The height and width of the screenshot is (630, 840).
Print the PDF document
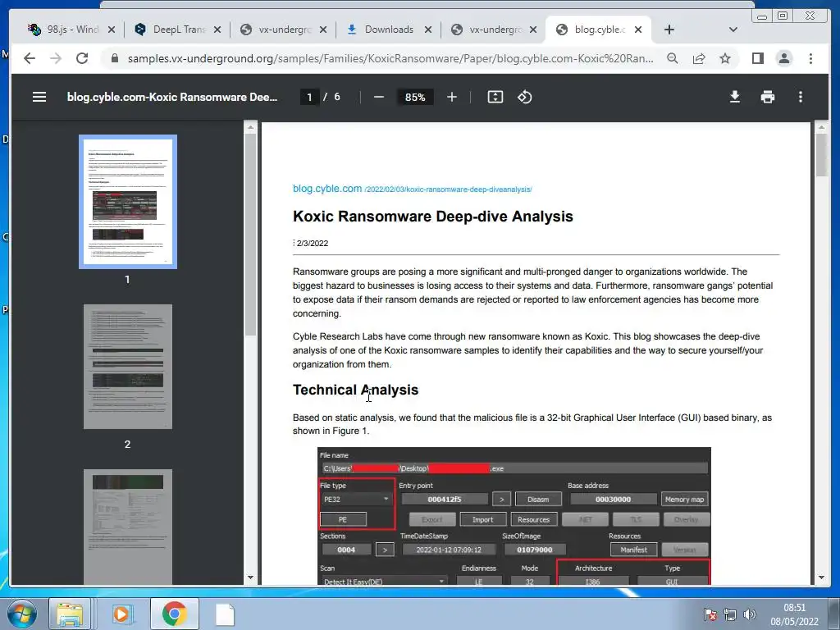point(768,97)
